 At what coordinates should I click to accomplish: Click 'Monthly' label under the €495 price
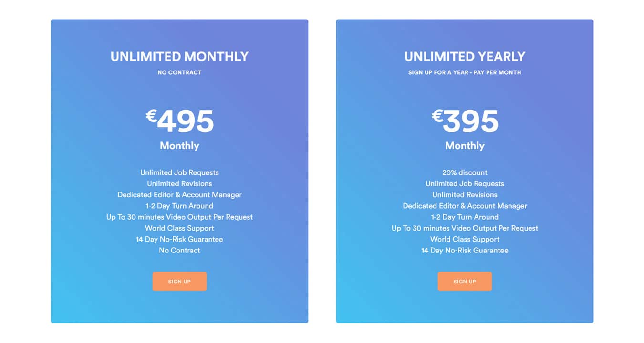click(x=179, y=146)
